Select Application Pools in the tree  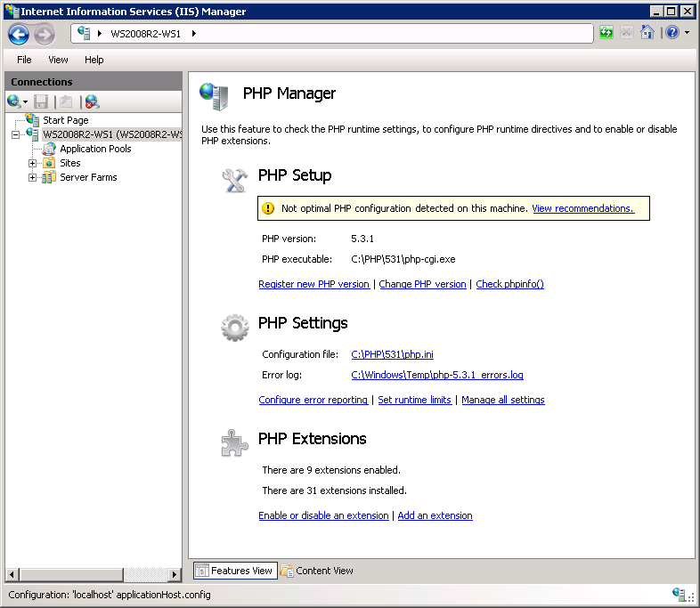click(x=94, y=149)
